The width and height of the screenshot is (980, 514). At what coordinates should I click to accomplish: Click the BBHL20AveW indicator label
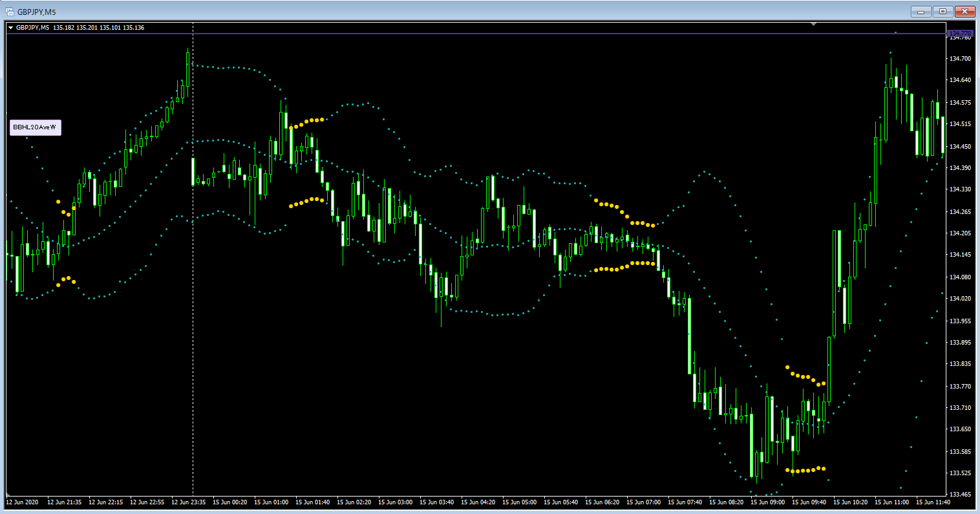pyautogui.click(x=36, y=128)
